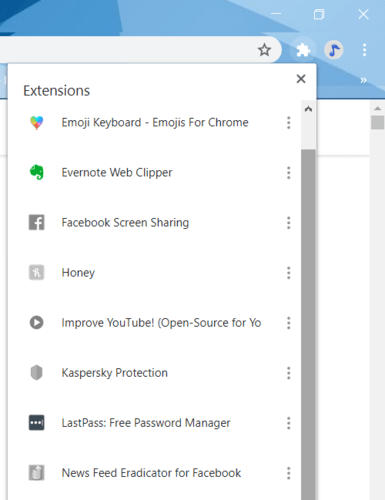The width and height of the screenshot is (385, 500).
Task: Select LastPass: Free Password Manager entry
Action: click(x=146, y=423)
